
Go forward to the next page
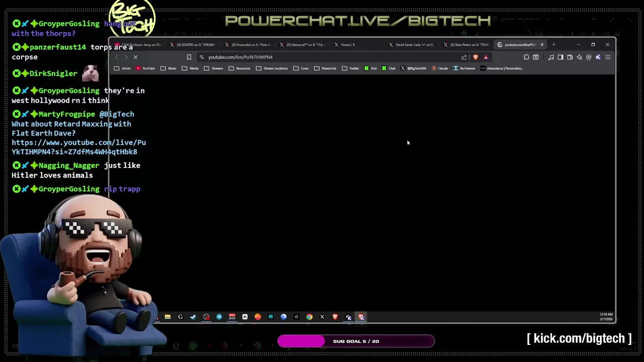126,57
